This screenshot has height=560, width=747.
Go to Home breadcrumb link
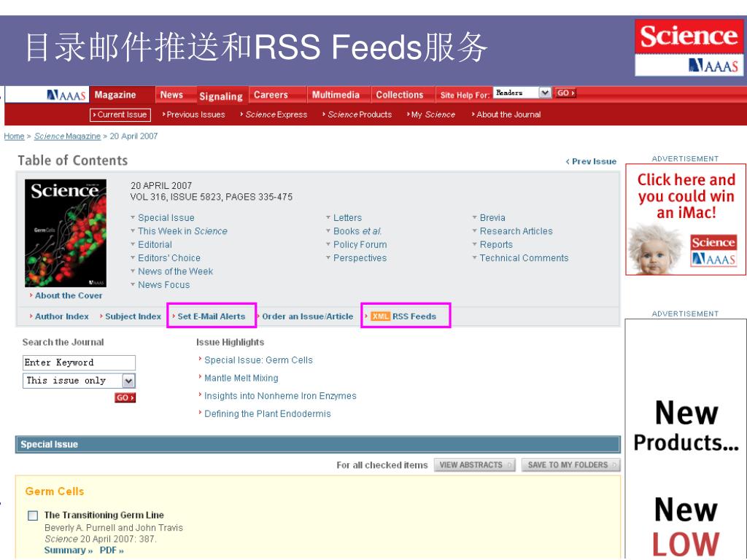(15, 136)
